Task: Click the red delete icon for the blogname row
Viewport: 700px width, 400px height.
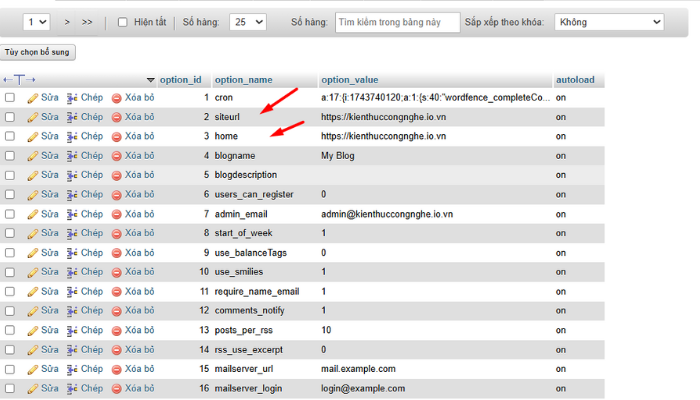Action: click(117, 156)
